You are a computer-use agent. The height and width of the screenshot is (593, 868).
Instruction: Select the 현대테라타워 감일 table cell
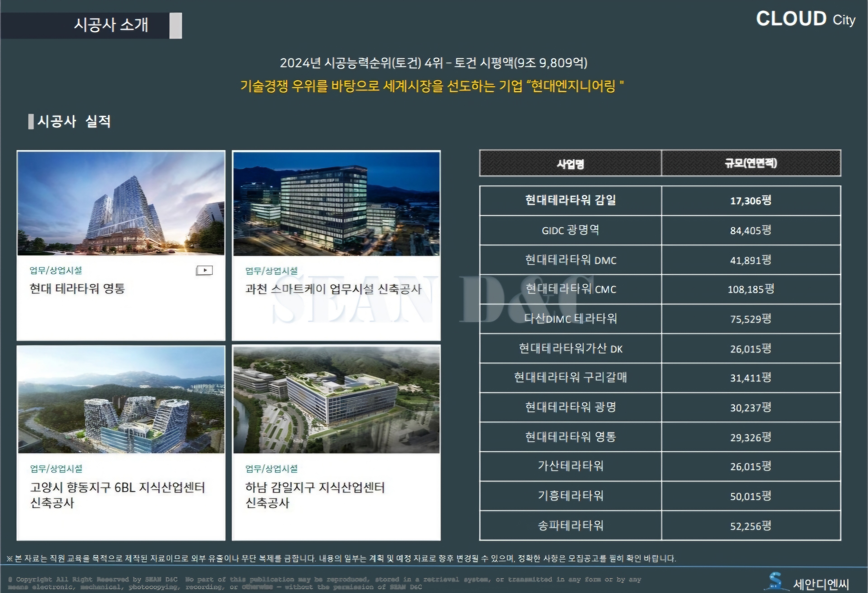pos(570,200)
